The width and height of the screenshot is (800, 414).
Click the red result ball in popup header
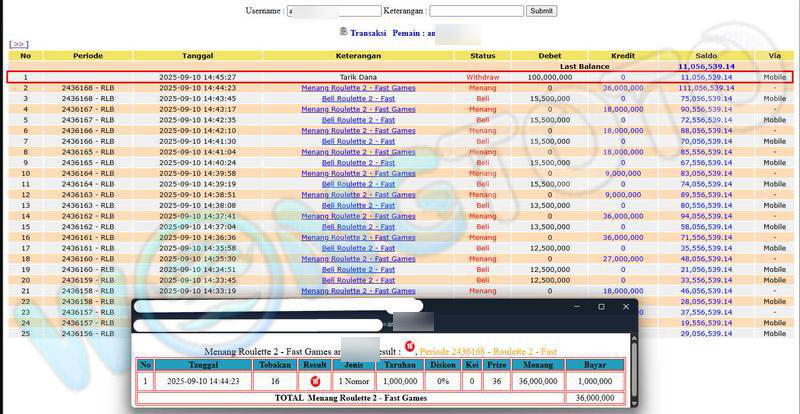408,347
